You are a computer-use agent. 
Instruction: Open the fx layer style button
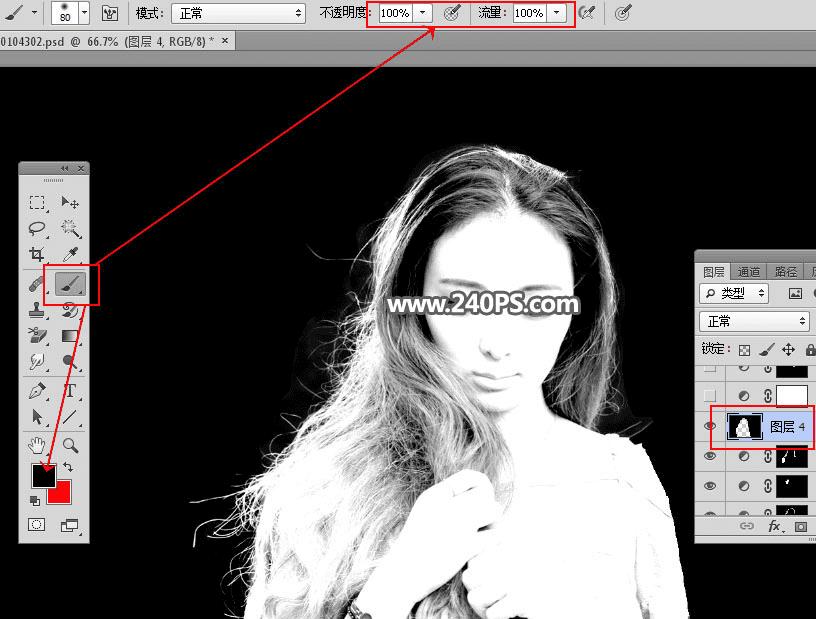pyautogui.click(x=775, y=526)
